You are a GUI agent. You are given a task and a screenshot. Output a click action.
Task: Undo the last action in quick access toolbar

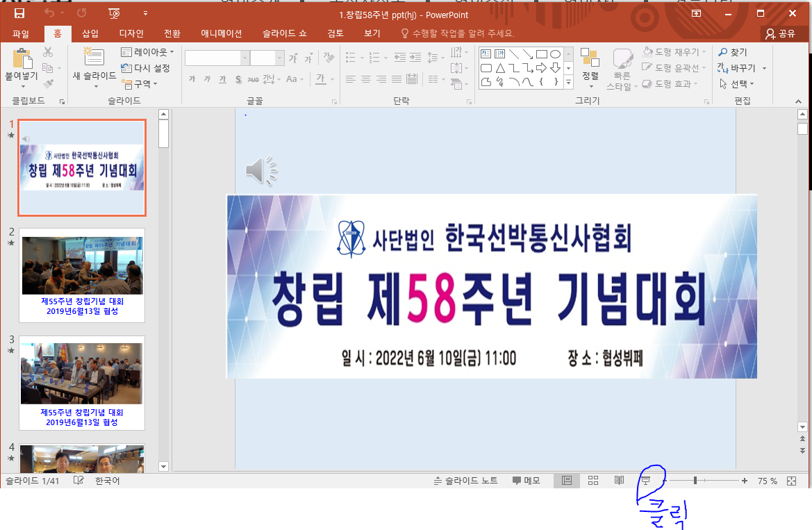pos(49,13)
